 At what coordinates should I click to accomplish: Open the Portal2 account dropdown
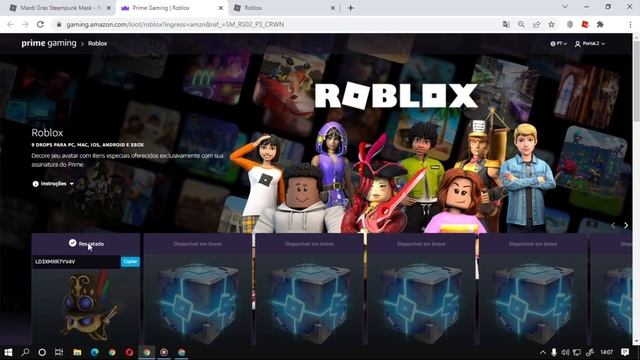(590, 43)
